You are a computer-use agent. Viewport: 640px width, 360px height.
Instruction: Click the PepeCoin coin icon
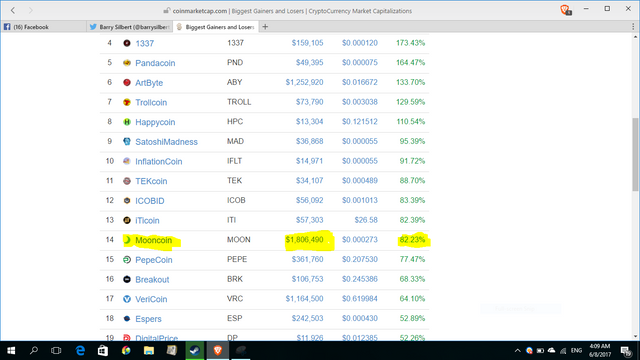coord(127,260)
